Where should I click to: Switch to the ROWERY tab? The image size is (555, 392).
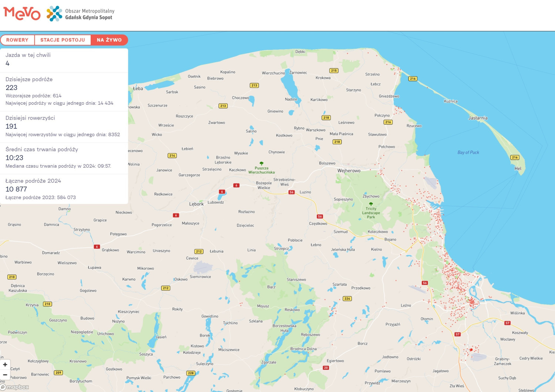coord(17,40)
